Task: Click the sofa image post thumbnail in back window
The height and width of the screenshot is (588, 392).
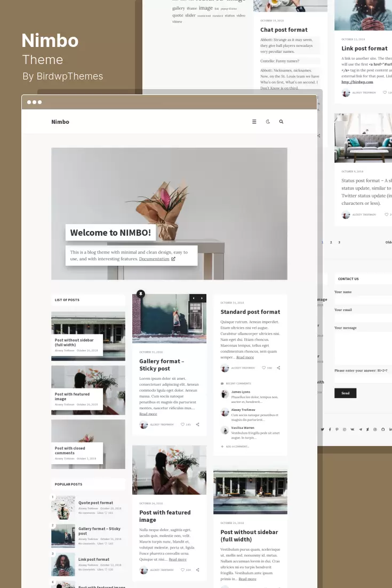Action: coord(363,138)
